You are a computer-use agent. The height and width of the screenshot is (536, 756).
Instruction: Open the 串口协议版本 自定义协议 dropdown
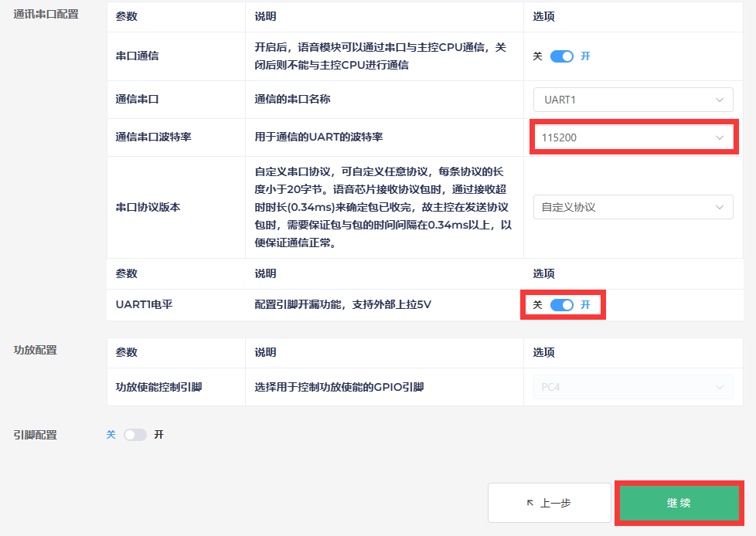[x=632, y=207]
